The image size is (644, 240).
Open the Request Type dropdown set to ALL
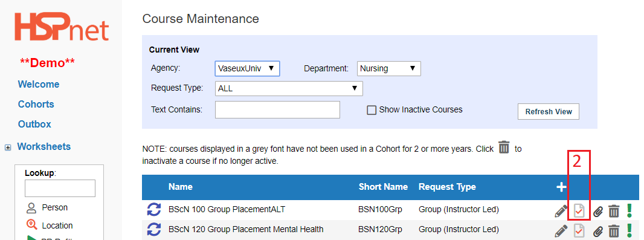(x=289, y=88)
